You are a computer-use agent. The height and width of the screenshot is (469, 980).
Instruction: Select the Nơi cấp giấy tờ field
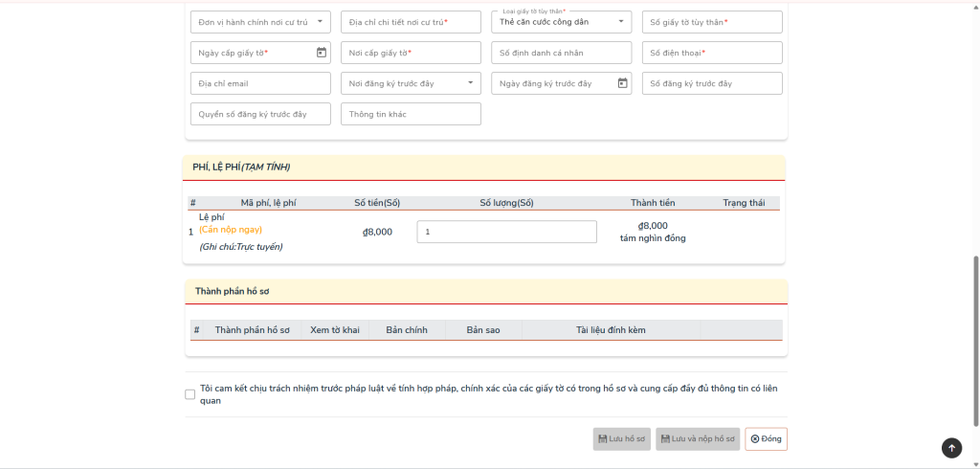(411, 53)
